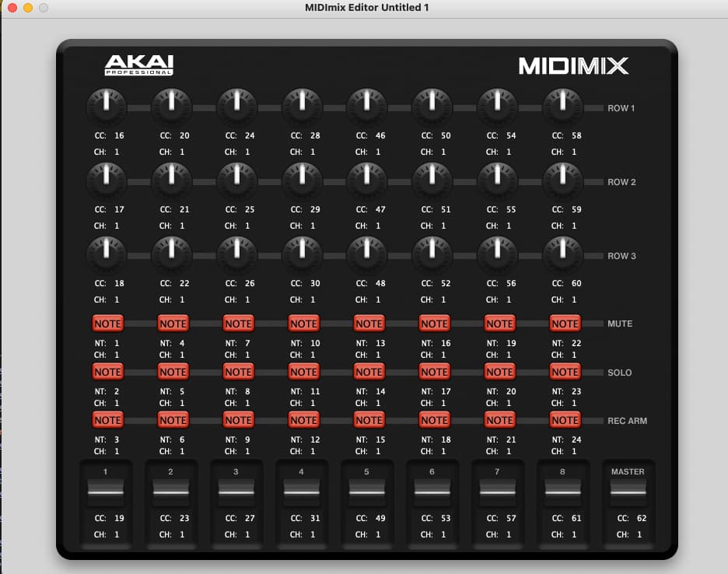
Task: Edit the NT value 7 under MUTE row
Action: pos(247,343)
